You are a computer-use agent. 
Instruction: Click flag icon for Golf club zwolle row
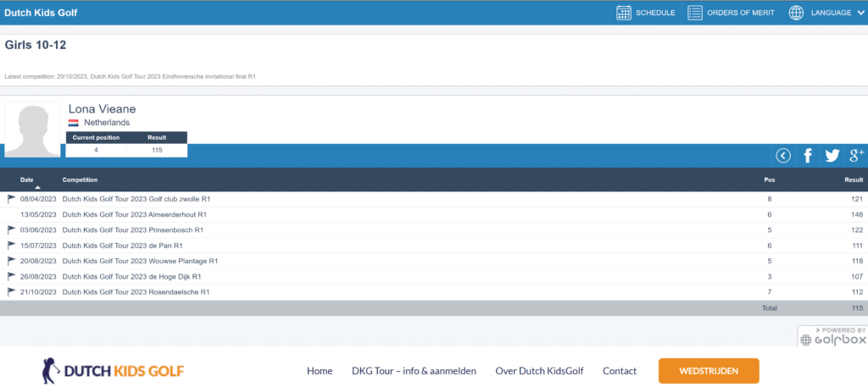12,198
